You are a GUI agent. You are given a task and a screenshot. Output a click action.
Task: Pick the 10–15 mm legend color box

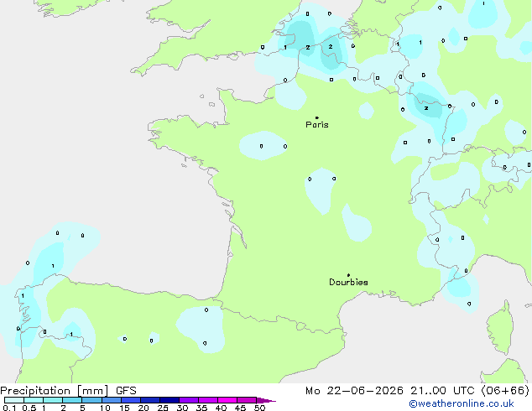pyautogui.click(x=112, y=400)
